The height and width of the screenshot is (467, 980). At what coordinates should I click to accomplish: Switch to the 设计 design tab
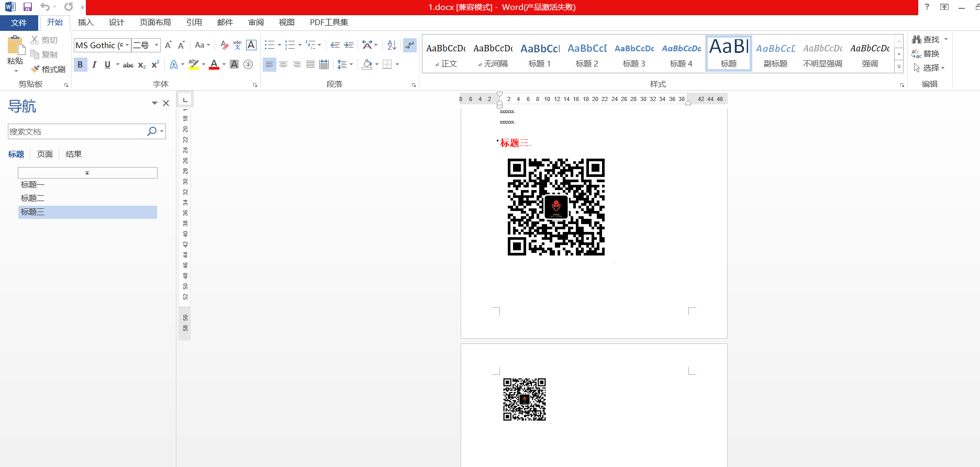(x=116, y=23)
